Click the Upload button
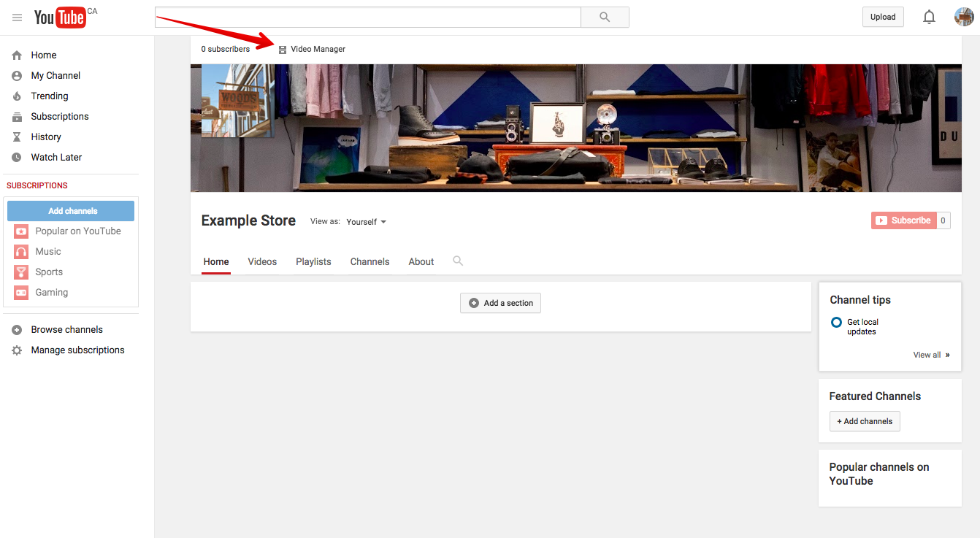This screenshot has width=980, height=538. [882, 18]
